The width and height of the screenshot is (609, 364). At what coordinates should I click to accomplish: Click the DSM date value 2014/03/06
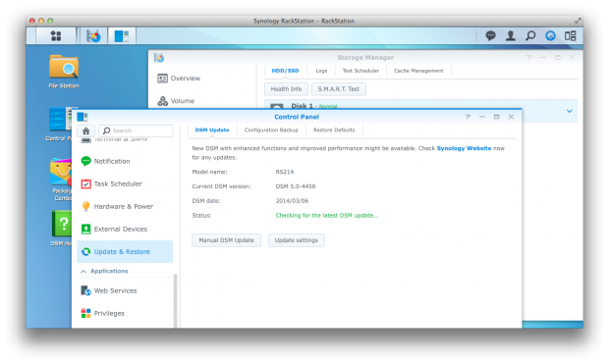[x=292, y=200]
